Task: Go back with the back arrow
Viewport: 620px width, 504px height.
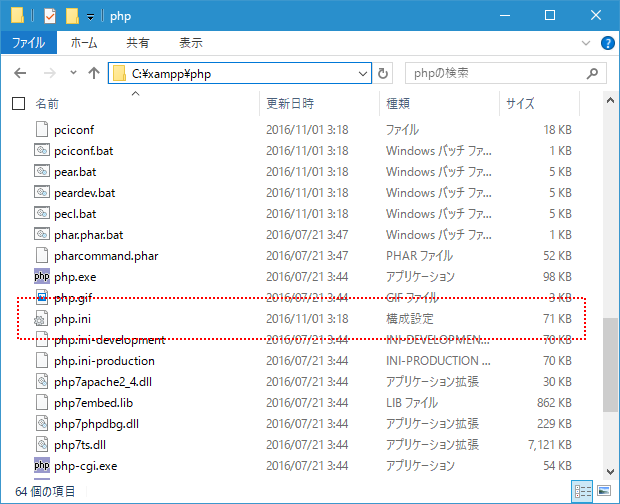Action: [20, 73]
